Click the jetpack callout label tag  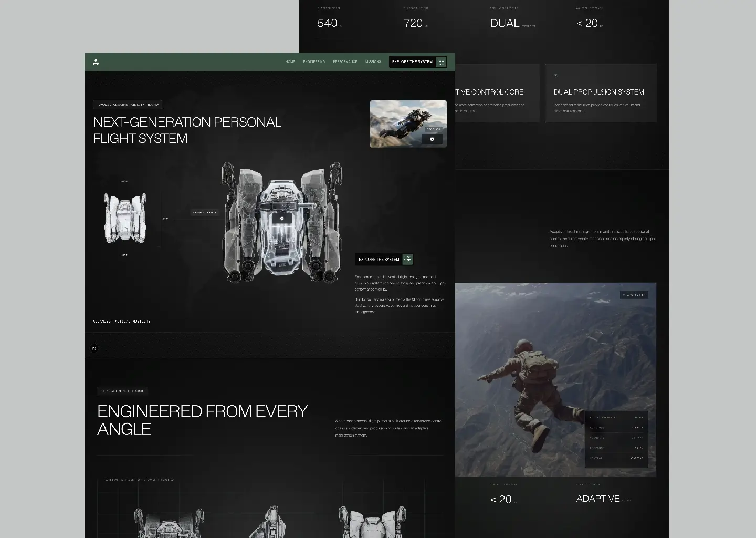[205, 212]
